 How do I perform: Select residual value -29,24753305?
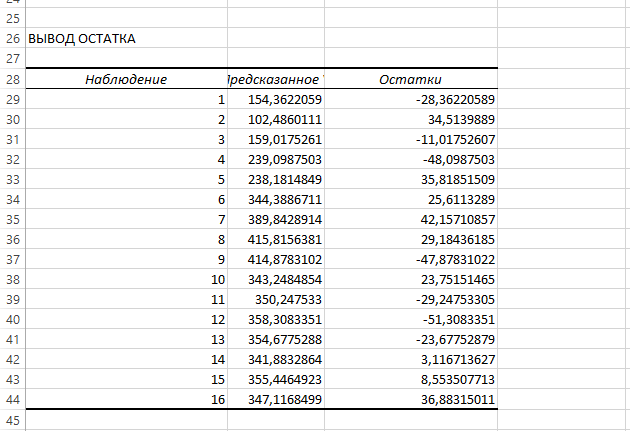[x=411, y=299]
